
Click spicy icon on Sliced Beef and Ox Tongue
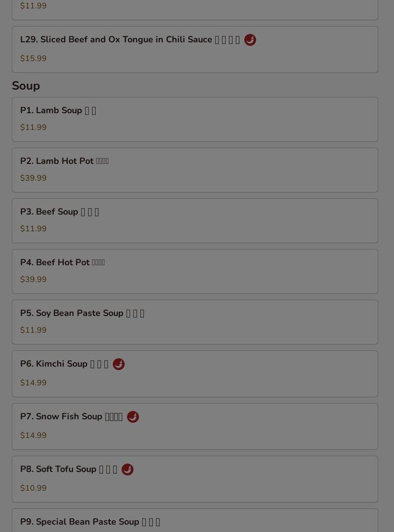(250, 40)
